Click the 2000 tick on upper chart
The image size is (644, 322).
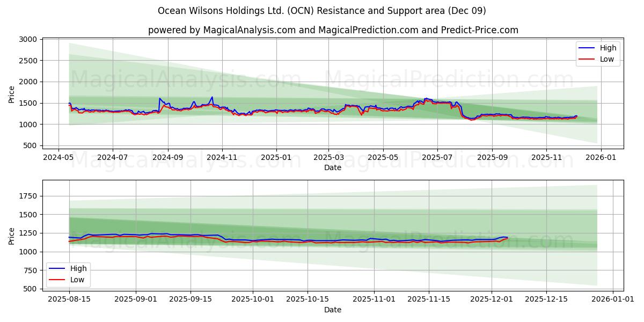click(x=27, y=82)
